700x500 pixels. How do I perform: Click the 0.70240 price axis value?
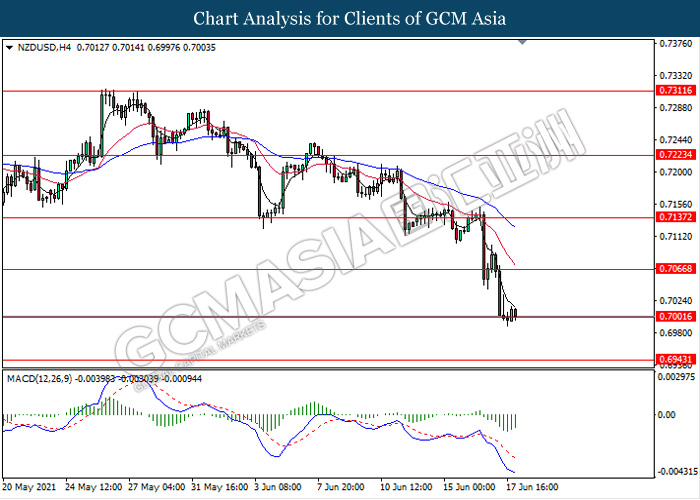pyautogui.click(x=676, y=301)
